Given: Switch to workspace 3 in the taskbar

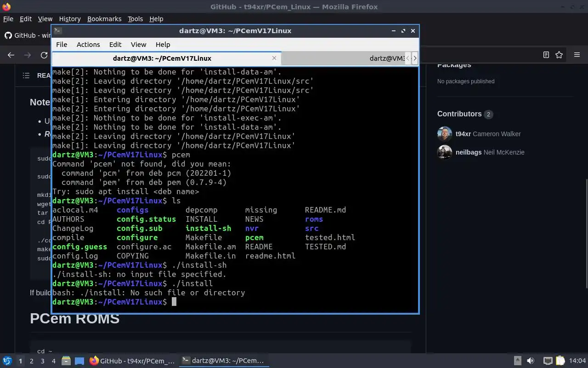Looking at the screenshot, I should [x=42, y=361].
